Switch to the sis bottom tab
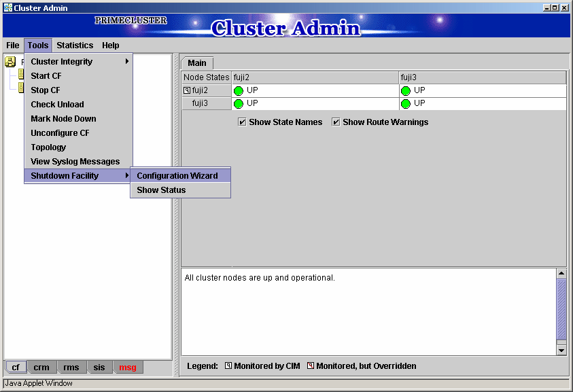 coord(99,367)
